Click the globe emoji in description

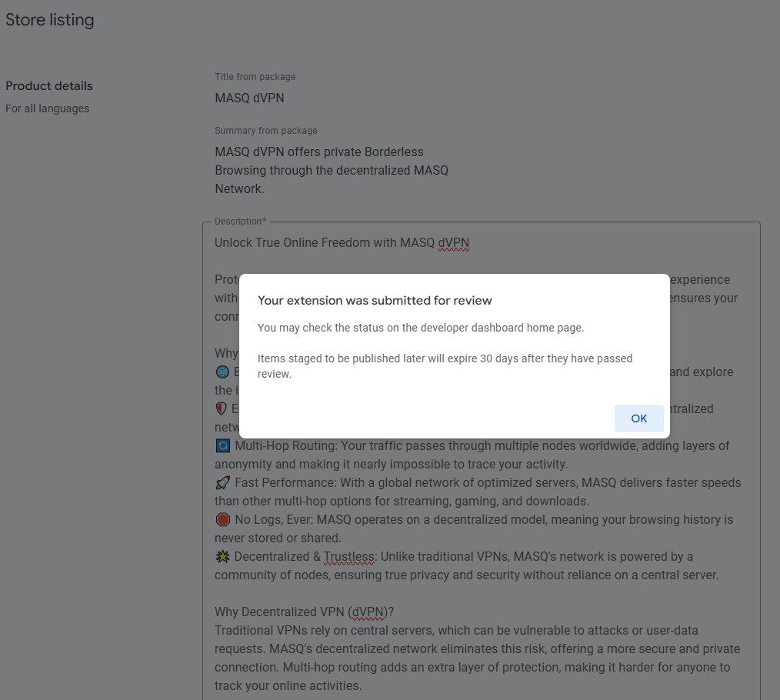(x=222, y=372)
